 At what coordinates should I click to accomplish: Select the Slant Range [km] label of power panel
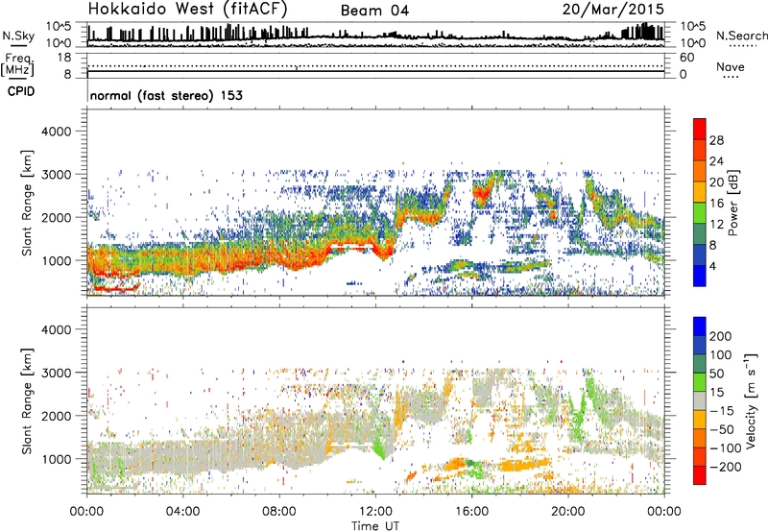pyautogui.click(x=27, y=203)
